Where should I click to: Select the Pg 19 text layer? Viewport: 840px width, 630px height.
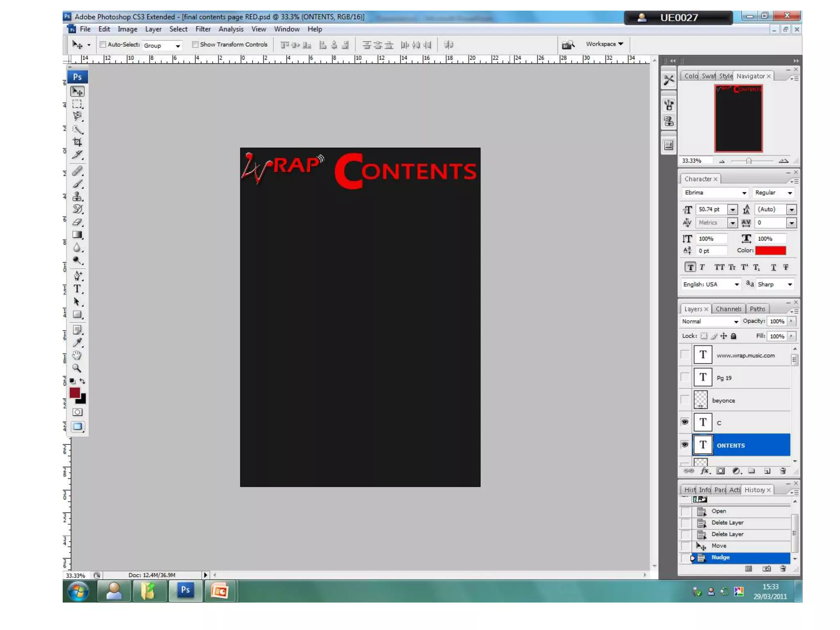[x=740, y=377]
